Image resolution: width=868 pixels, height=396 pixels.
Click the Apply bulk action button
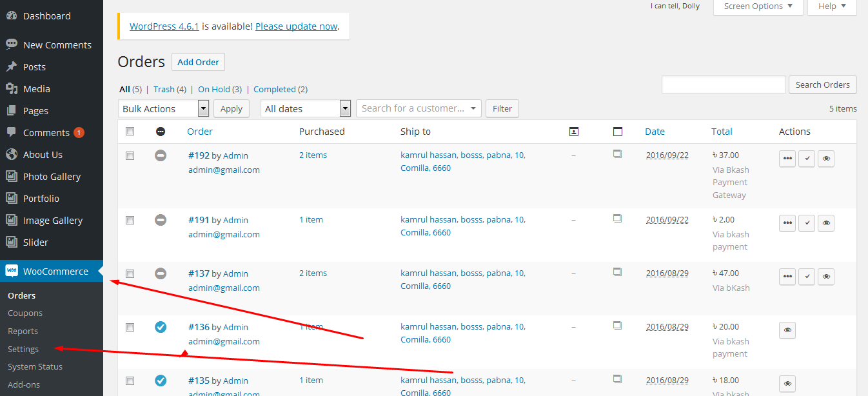(232, 108)
